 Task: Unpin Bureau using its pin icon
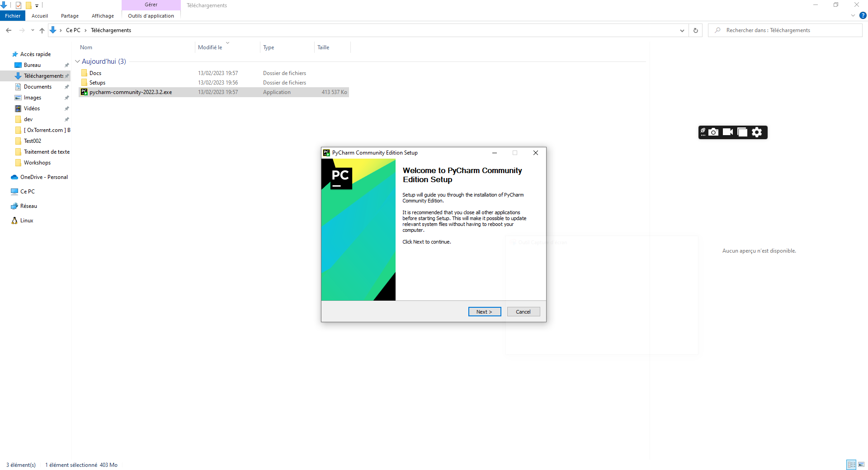point(66,65)
